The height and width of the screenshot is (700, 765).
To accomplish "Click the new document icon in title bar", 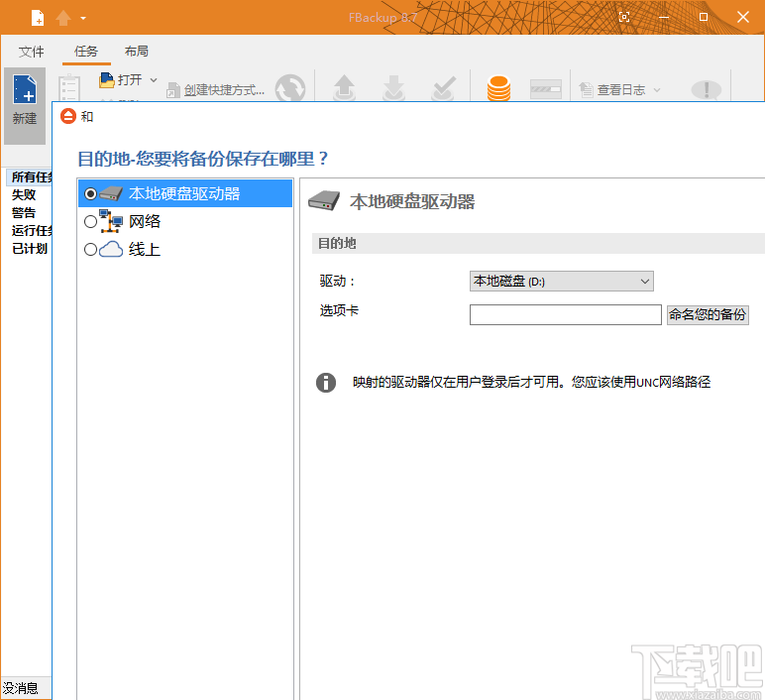I will click(38, 18).
